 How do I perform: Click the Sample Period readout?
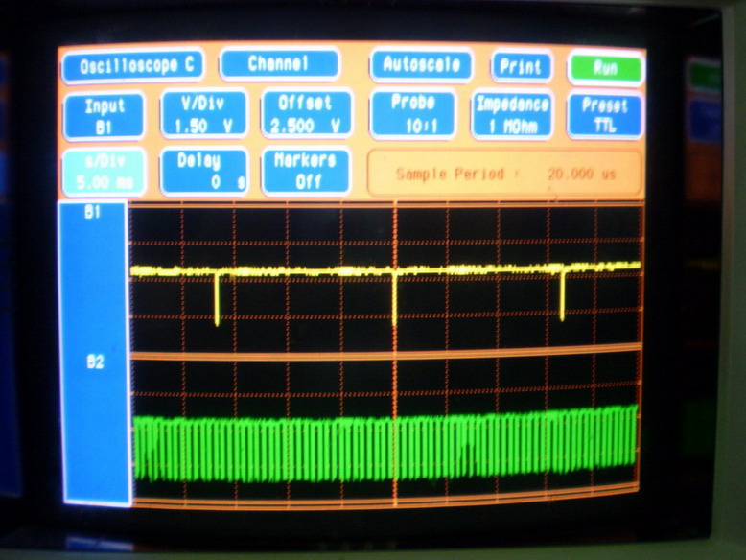pos(504,175)
